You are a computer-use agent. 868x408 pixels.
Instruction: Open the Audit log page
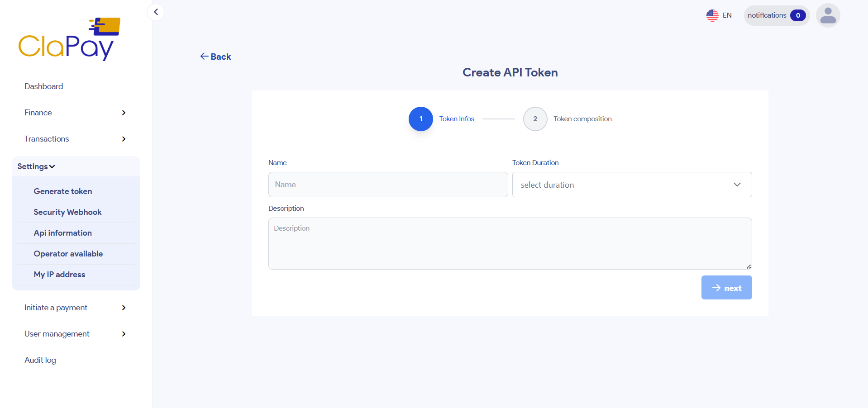(x=40, y=360)
